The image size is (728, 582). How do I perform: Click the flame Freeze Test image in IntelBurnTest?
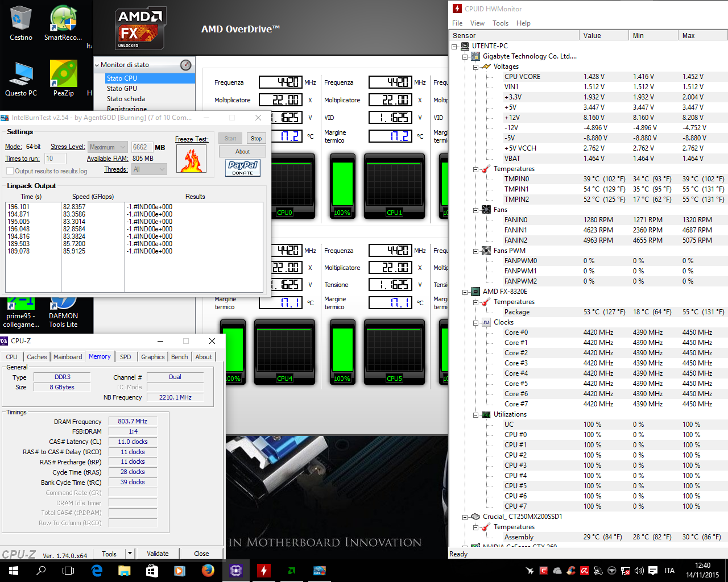[192, 159]
